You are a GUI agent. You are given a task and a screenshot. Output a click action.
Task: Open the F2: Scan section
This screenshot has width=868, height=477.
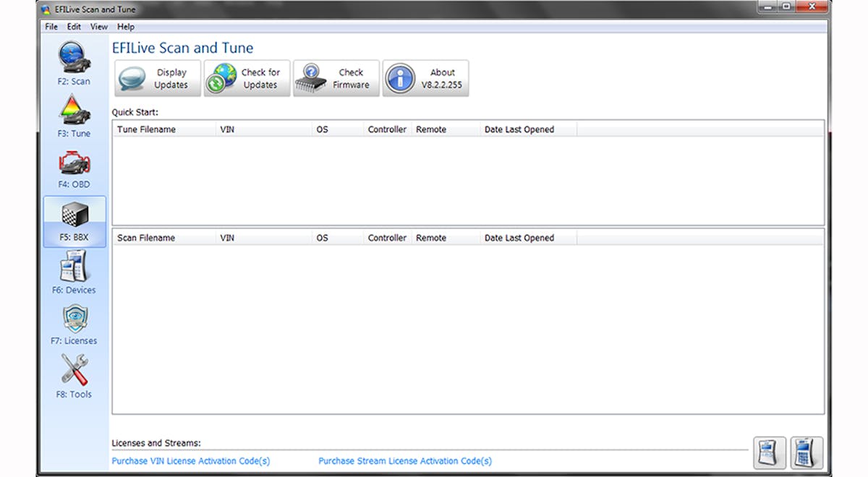[x=74, y=64]
